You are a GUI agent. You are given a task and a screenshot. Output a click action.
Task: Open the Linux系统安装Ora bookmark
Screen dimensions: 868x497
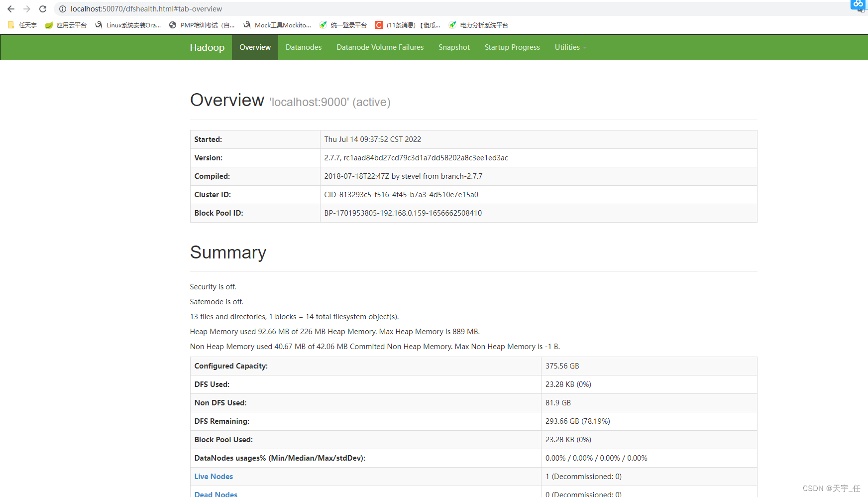tap(128, 25)
